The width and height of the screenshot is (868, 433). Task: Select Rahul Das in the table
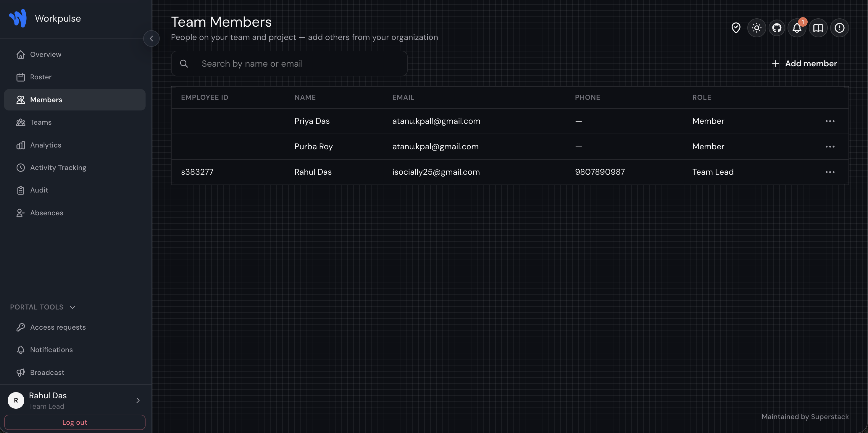pyautogui.click(x=313, y=172)
